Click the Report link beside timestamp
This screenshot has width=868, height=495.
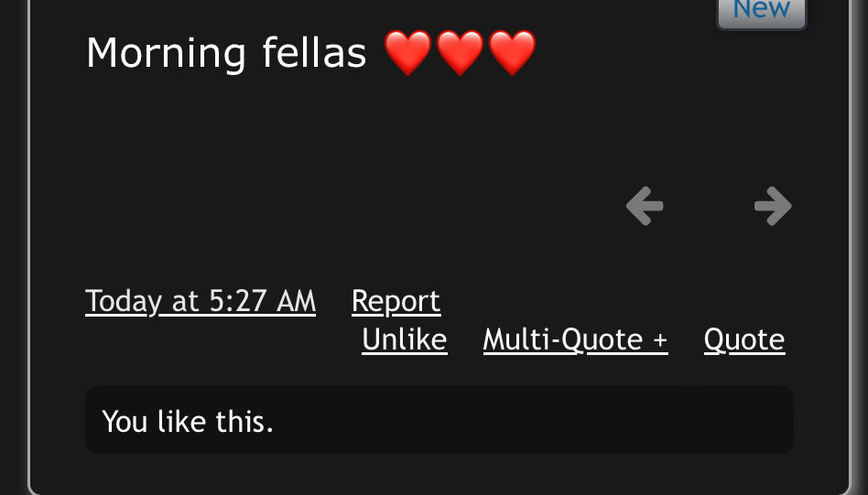pos(396,301)
